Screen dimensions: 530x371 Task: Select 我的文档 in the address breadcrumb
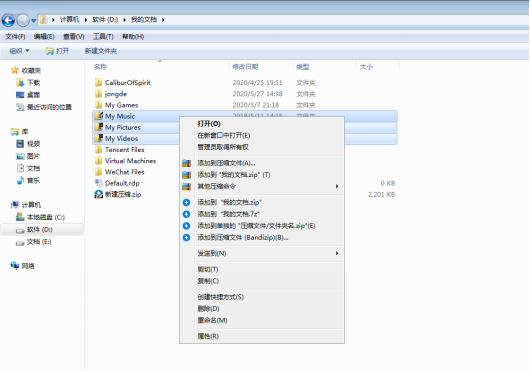(144, 20)
